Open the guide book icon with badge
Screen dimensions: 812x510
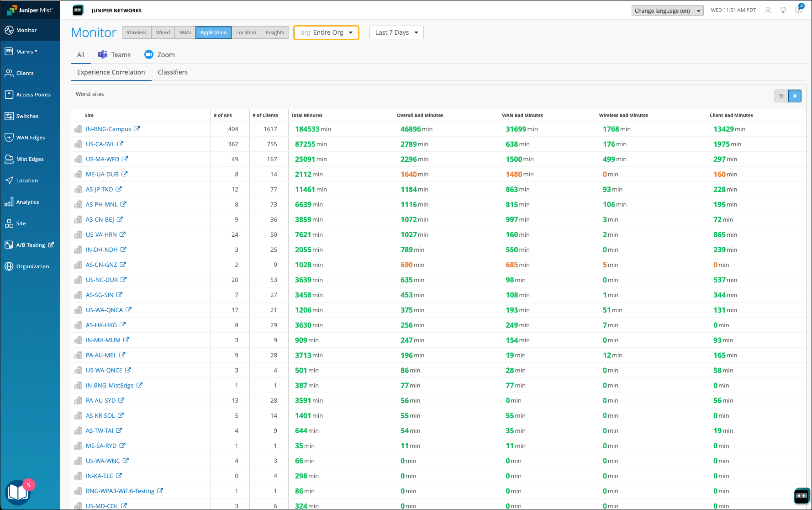tap(17, 492)
